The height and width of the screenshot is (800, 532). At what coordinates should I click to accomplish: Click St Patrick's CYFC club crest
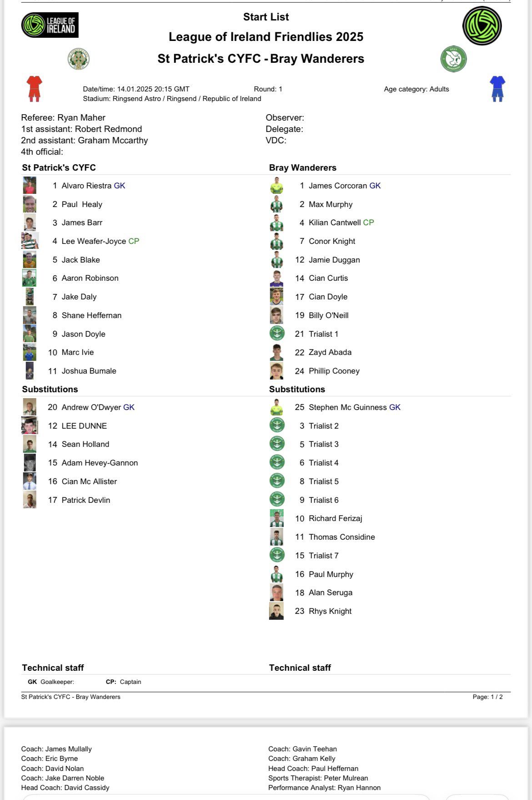coord(78,59)
